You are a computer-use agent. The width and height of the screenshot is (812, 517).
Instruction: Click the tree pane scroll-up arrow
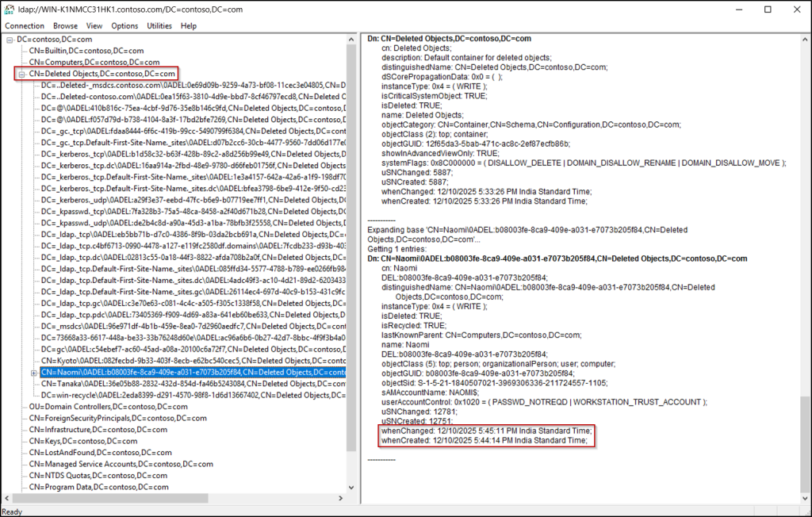(x=351, y=38)
